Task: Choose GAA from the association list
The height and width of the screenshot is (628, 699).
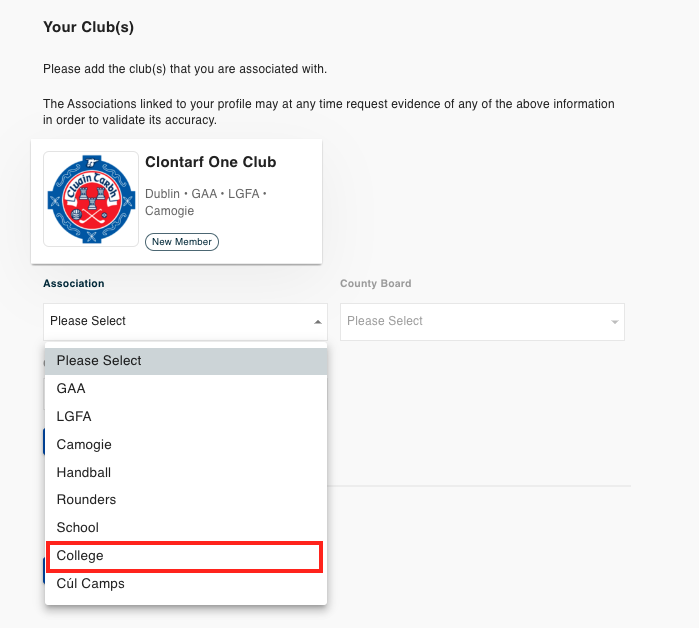Action: click(186, 388)
